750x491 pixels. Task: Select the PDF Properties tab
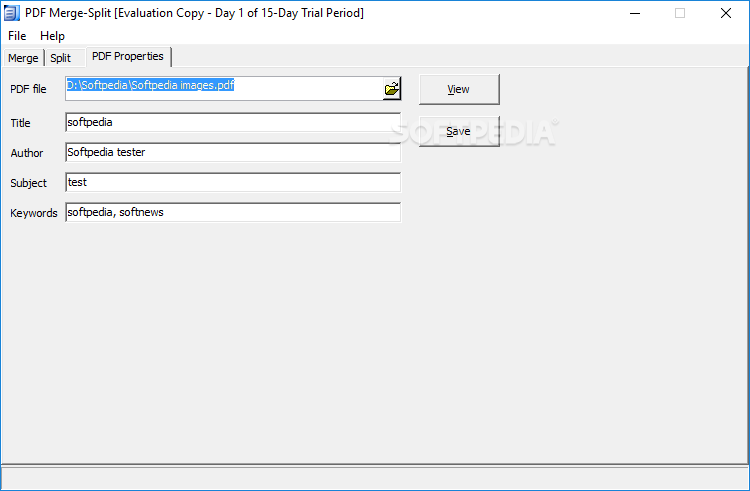coord(128,56)
